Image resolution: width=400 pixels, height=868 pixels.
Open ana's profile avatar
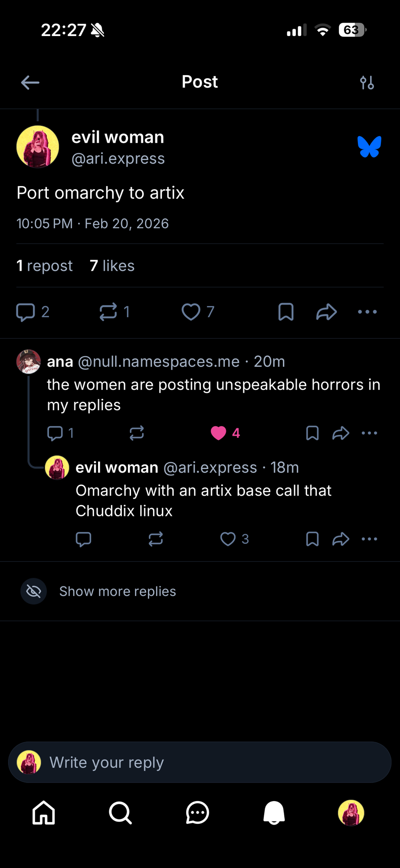[29, 362]
